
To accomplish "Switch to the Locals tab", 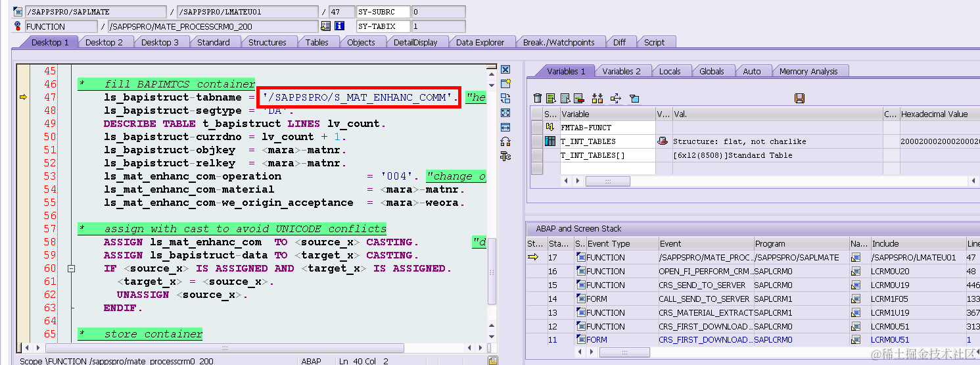I will (x=670, y=71).
